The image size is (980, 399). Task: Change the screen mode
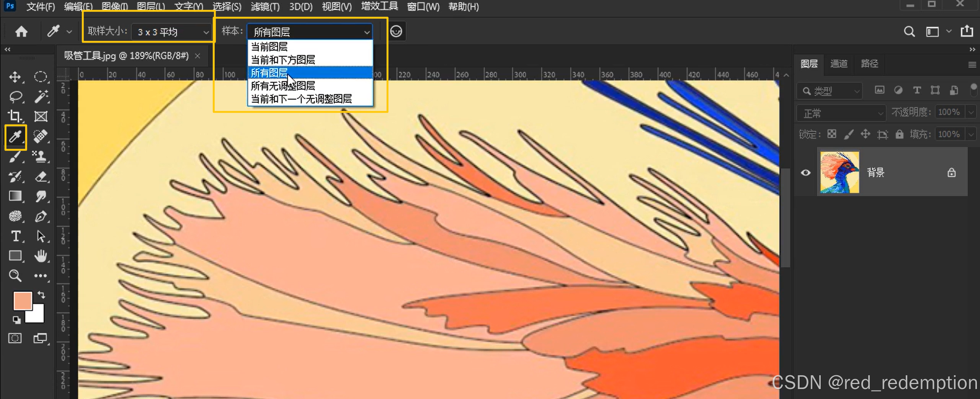40,338
